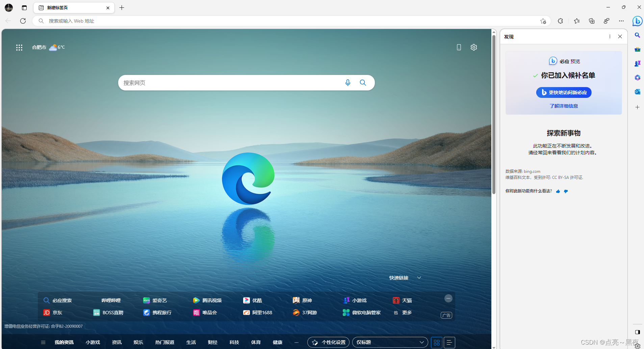Screen dimensions: 644x349
Task: Select the 科技 feed tab
Action: [x=234, y=342]
